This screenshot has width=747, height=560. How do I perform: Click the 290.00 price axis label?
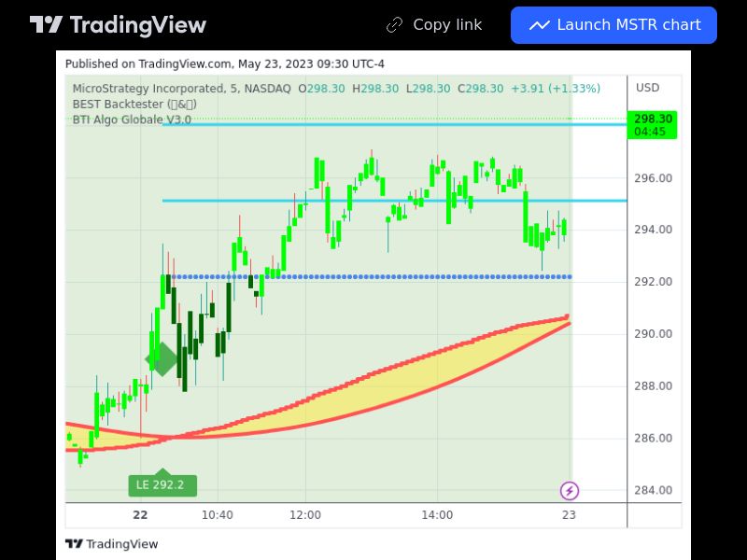(x=653, y=334)
